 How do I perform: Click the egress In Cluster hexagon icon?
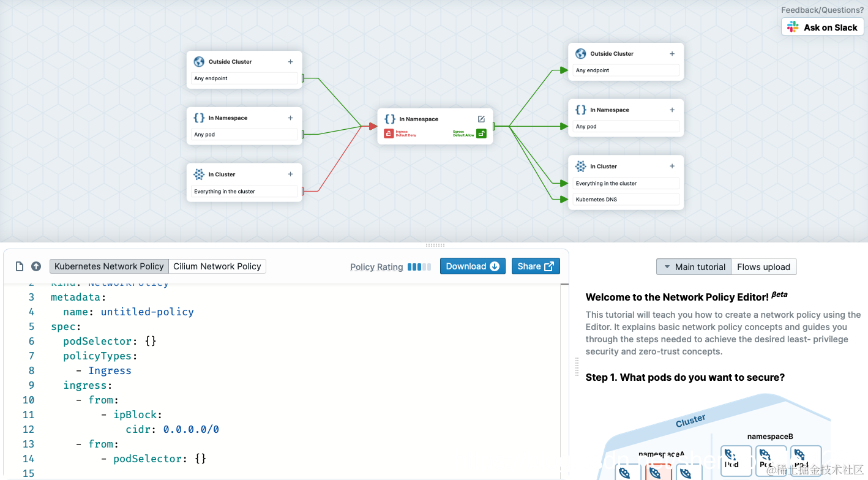tap(581, 167)
